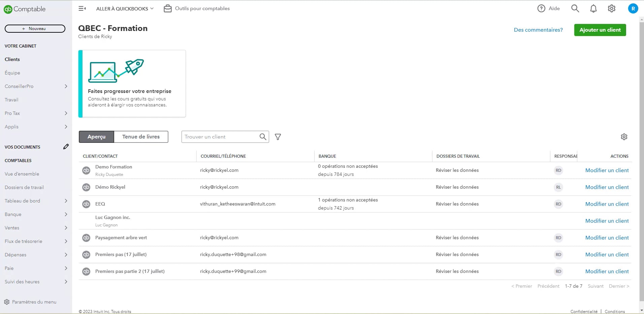Open client Premiers pas (17 juillet)
The image size is (644, 314).
[121, 254]
